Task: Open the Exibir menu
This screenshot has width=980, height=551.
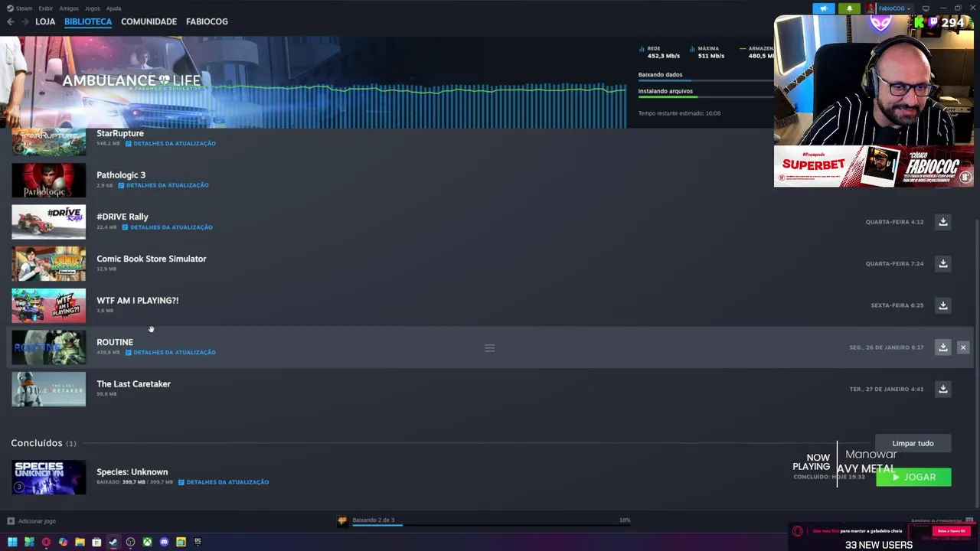Action: 45,8
